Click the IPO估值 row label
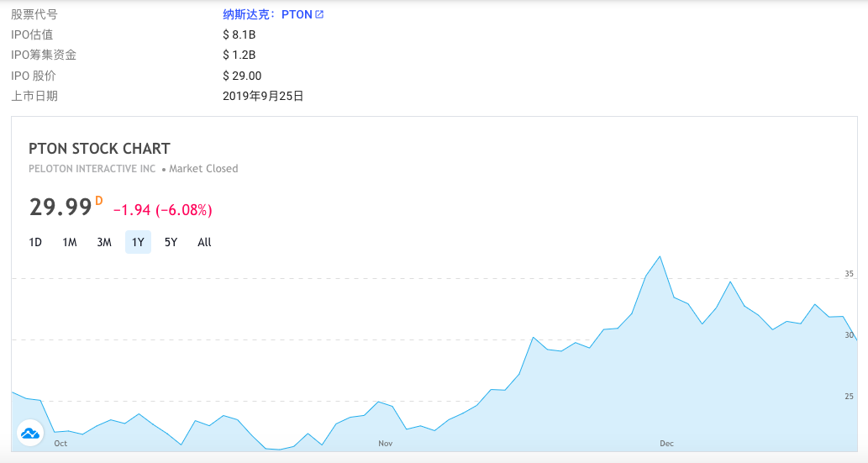The width and height of the screenshot is (868, 463). (32, 34)
